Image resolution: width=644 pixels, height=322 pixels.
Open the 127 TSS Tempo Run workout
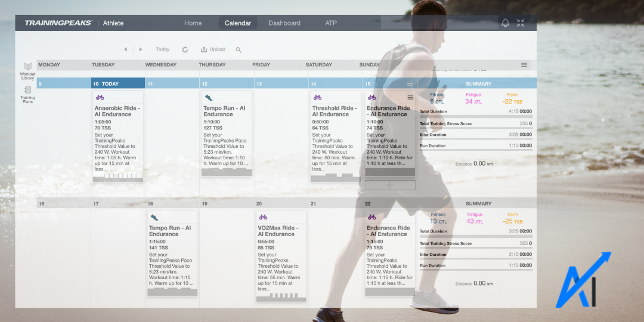pos(227,133)
